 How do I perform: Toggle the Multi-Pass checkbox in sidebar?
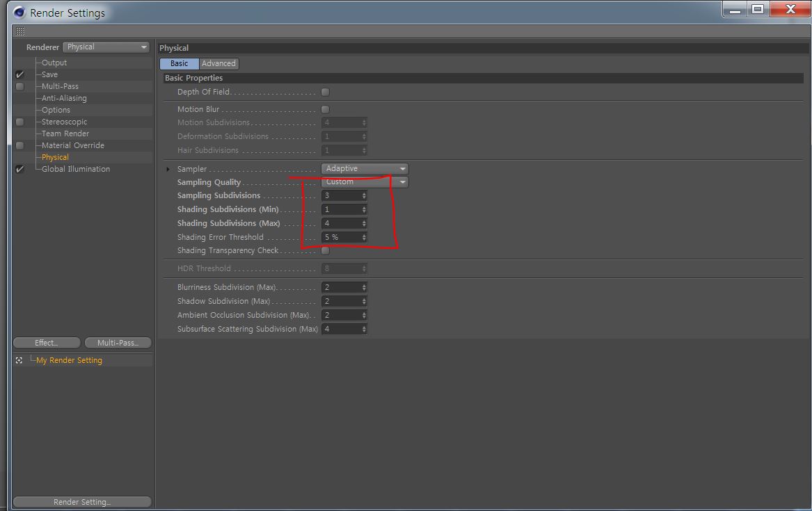tap(19, 86)
